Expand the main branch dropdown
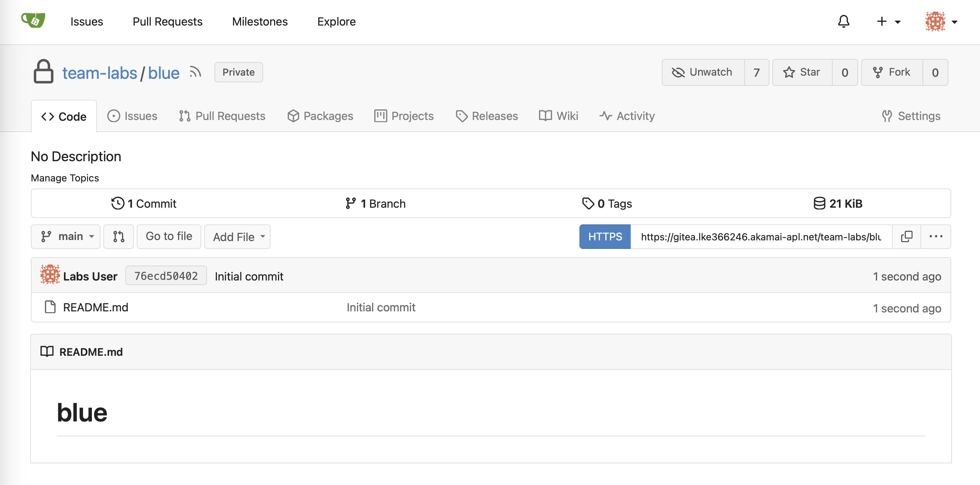The width and height of the screenshot is (980, 485). point(66,236)
